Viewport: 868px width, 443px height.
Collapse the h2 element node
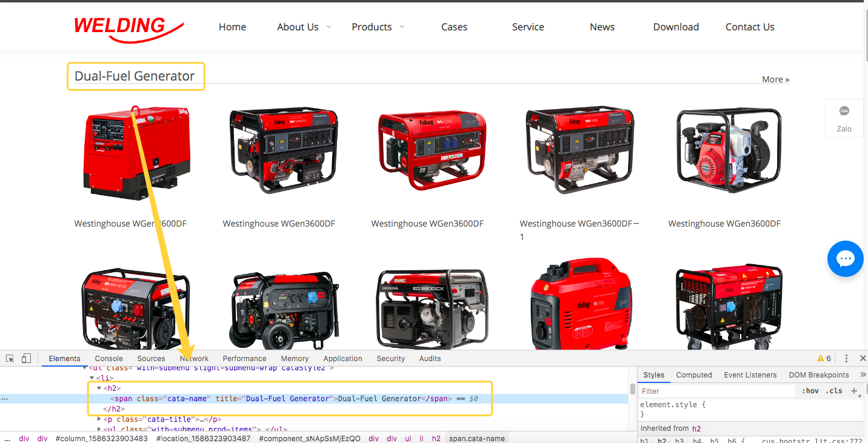click(x=99, y=388)
